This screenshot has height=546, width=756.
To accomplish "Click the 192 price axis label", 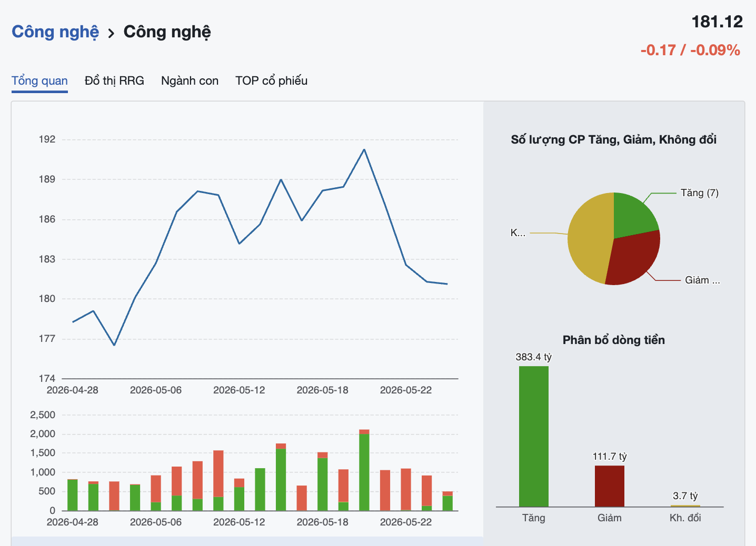I will coord(47,139).
